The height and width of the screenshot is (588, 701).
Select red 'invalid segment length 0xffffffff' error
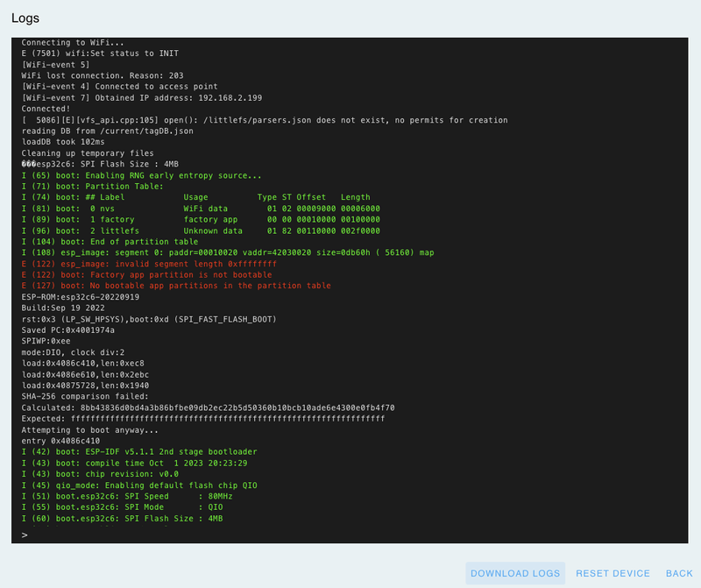coord(149,264)
